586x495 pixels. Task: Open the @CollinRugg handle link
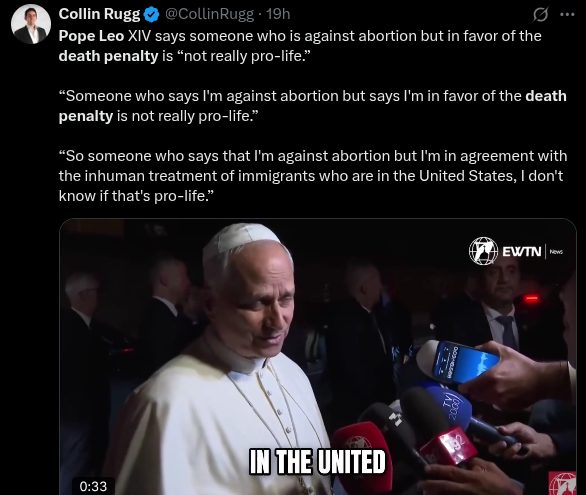[x=209, y=14]
